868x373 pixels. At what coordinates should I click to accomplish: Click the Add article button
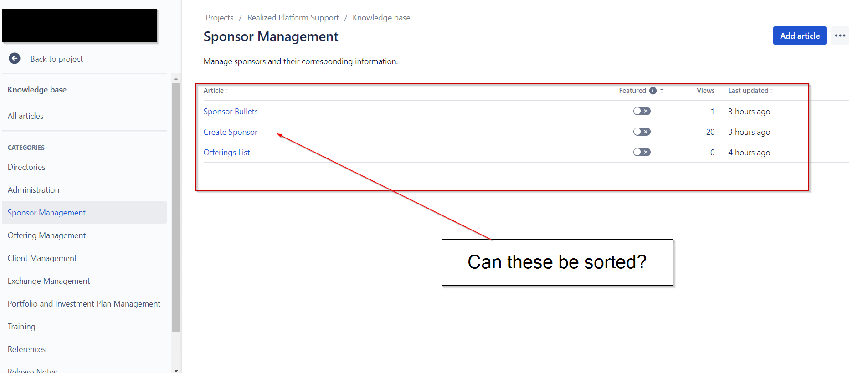[x=799, y=36]
